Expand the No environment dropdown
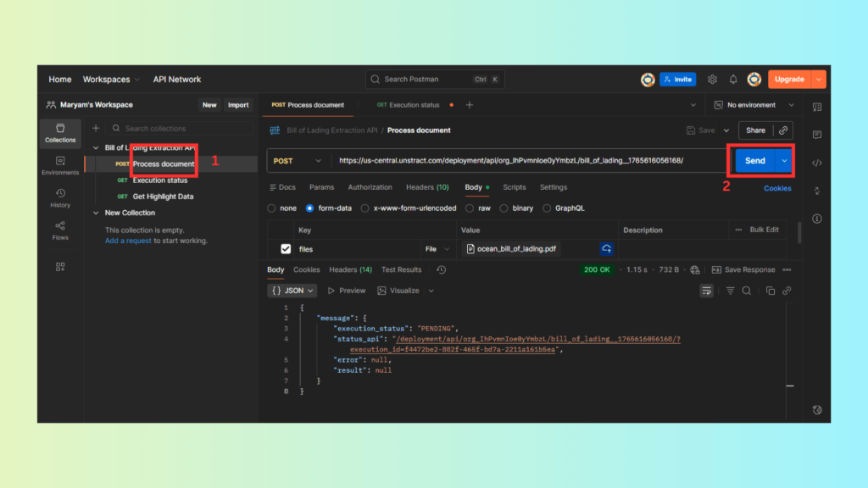868x488 pixels. pos(754,105)
